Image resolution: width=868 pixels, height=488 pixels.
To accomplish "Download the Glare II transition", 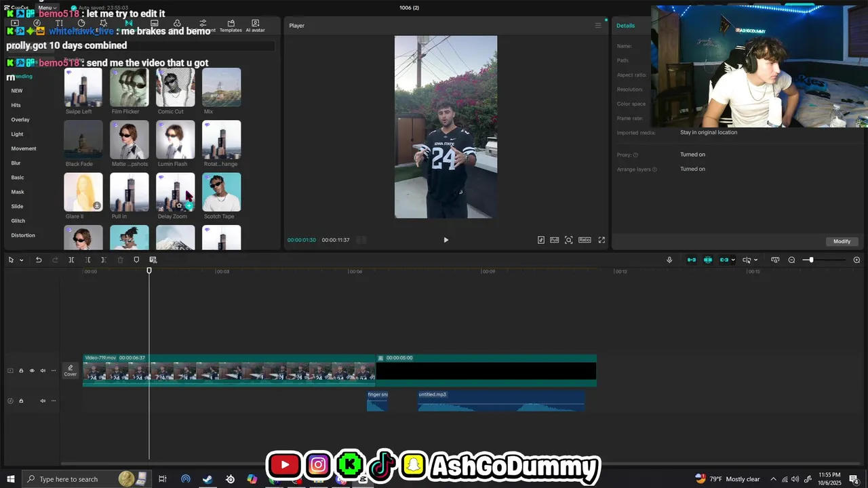I will (97, 205).
